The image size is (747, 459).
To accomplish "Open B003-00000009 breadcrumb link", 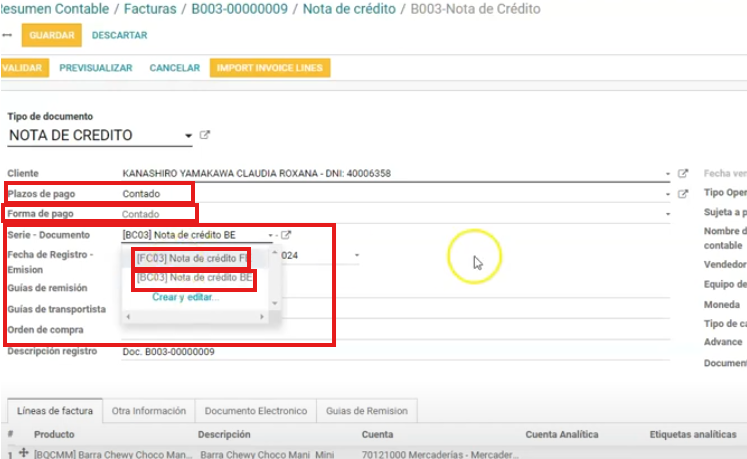I will (x=240, y=9).
